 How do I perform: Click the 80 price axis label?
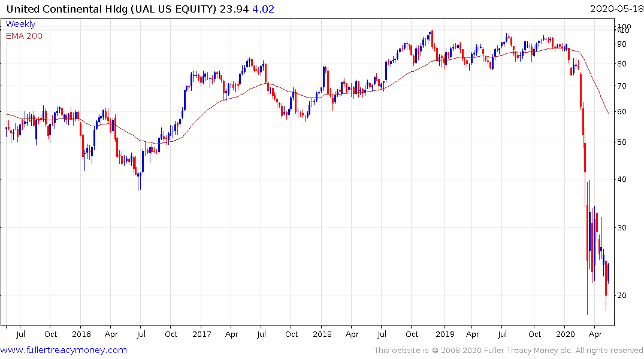(621, 63)
